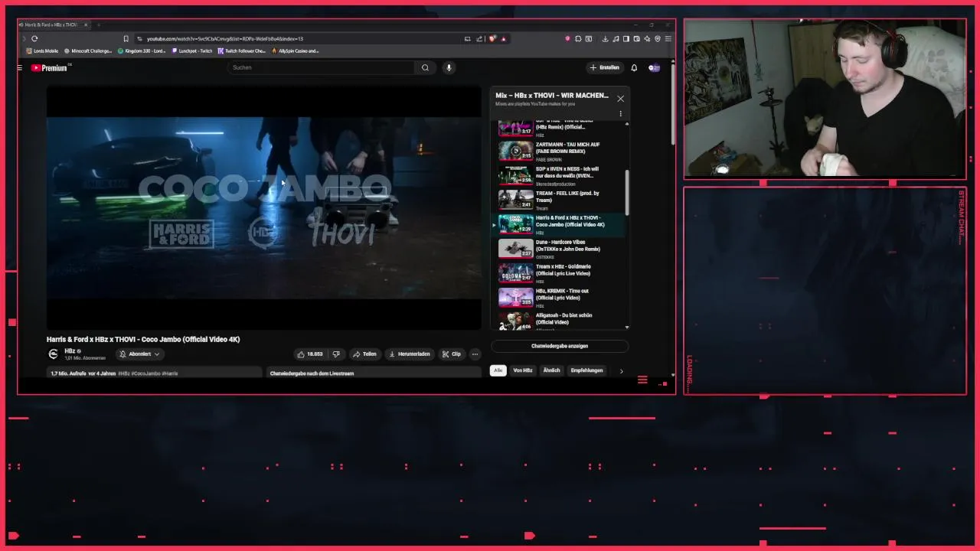Close the Mix playlist panel
The width and height of the screenshot is (980, 551).
(x=620, y=98)
